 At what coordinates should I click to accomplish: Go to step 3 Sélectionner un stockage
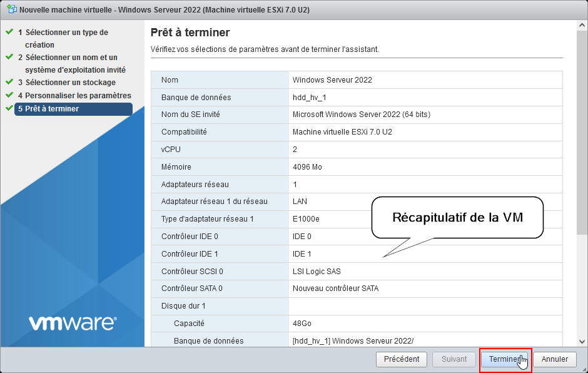click(67, 82)
